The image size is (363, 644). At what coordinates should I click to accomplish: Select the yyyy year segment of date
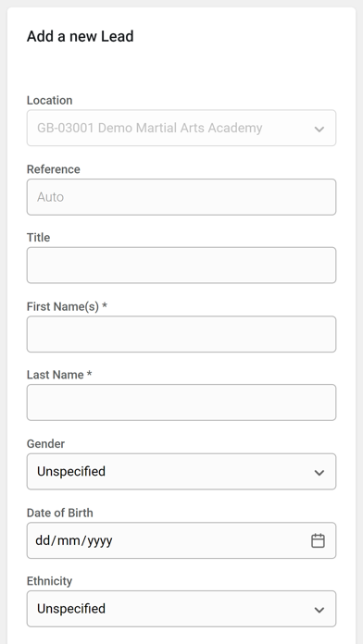(x=100, y=540)
